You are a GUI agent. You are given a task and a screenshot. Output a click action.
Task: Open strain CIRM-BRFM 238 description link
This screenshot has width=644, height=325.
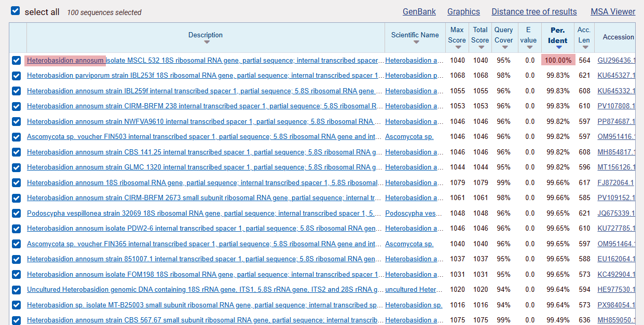tap(205, 106)
